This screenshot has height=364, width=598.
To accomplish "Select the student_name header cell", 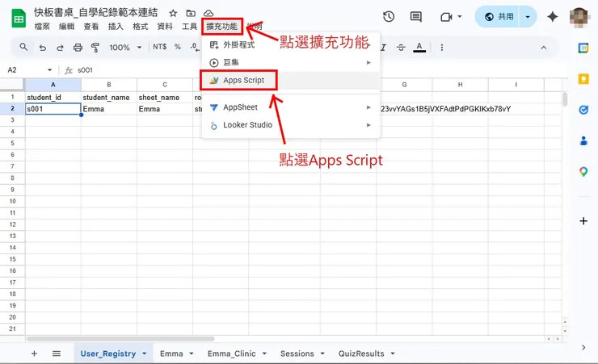I will point(109,98).
